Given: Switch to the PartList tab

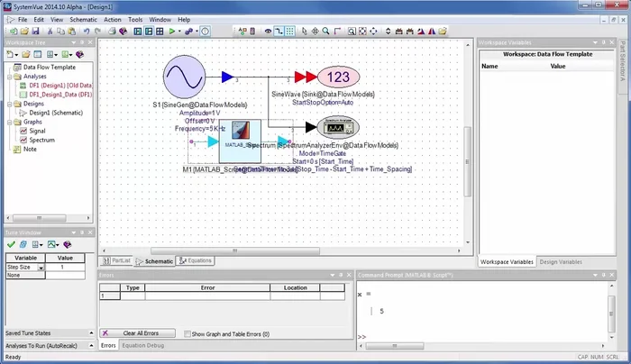Looking at the screenshot, I should [x=117, y=260].
